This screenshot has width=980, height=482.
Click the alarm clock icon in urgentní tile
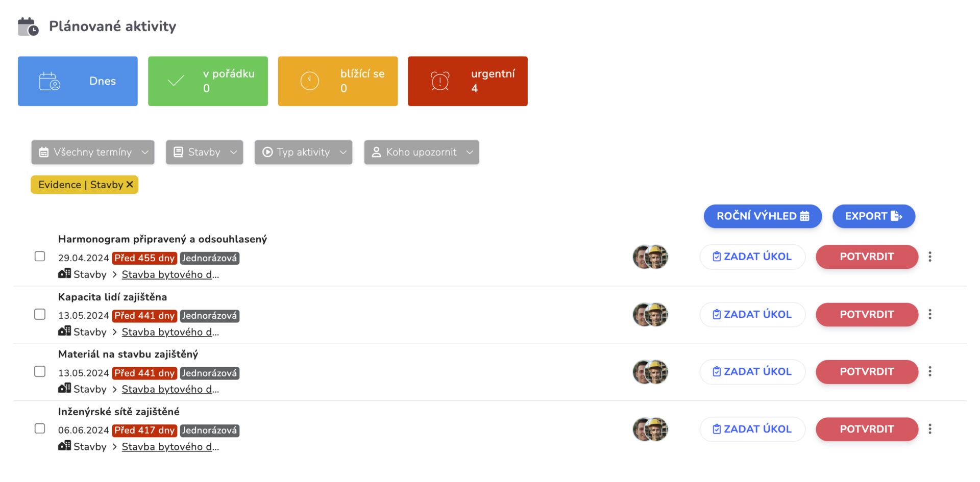(x=440, y=81)
